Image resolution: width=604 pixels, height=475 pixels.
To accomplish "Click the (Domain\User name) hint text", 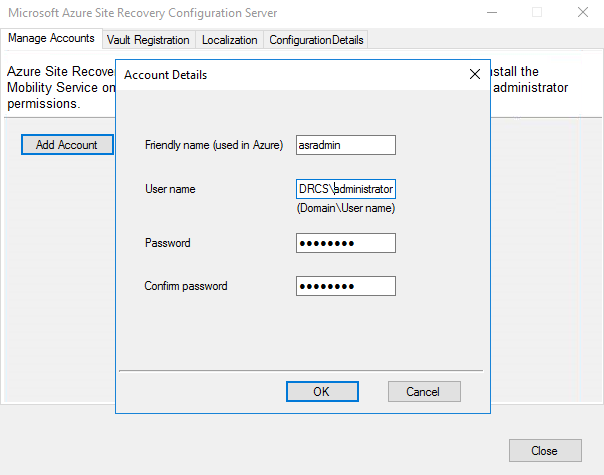I will pos(346,208).
